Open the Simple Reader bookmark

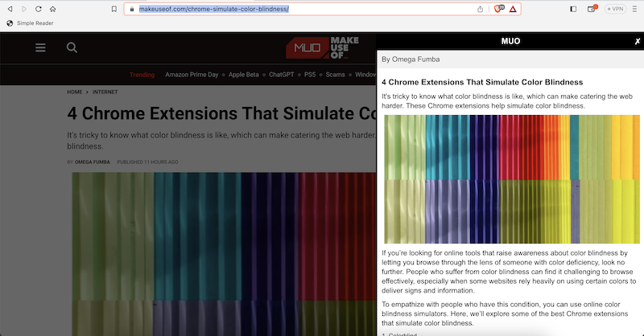point(29,23)
